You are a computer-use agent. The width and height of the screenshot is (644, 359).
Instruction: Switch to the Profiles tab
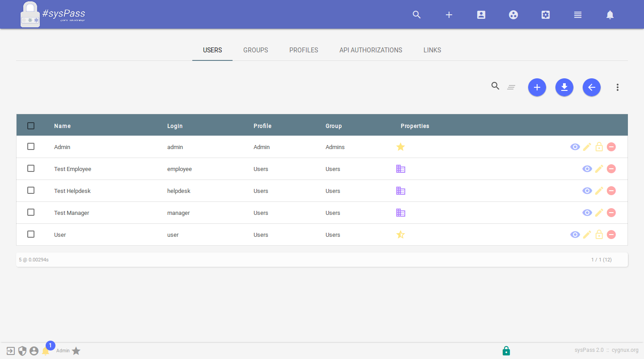coord(304,50)
